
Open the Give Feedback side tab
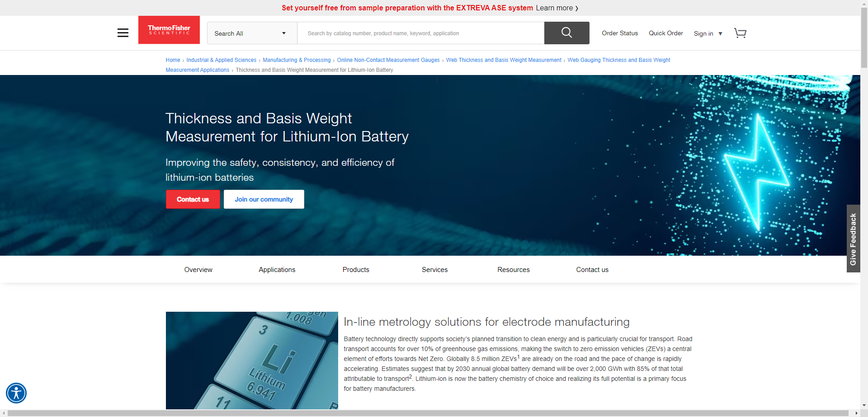(853, 239)
